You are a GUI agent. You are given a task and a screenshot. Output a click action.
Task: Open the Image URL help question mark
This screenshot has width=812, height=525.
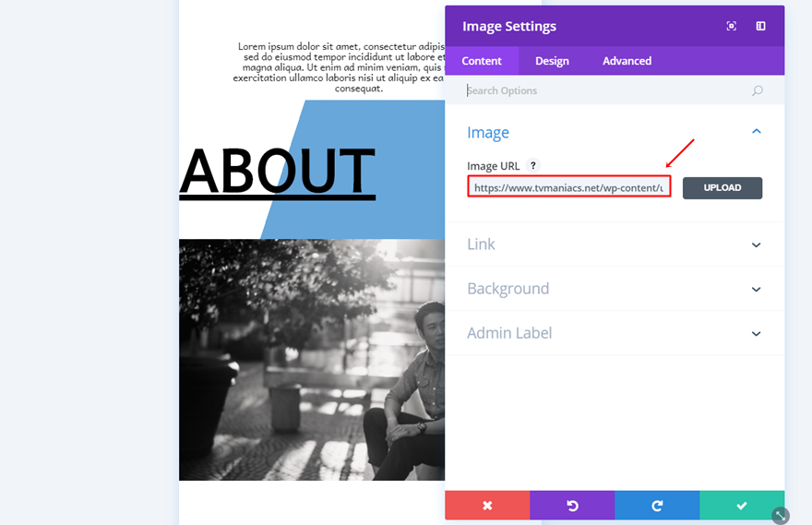click(x=533, y=165)
